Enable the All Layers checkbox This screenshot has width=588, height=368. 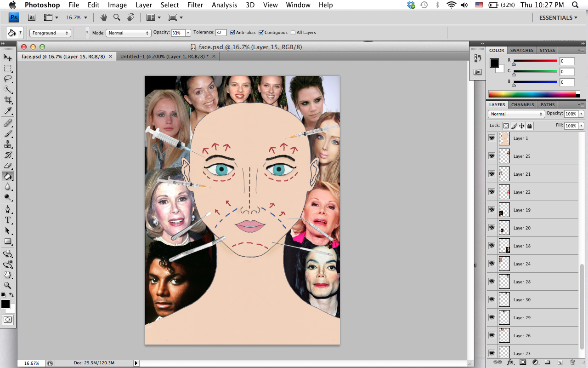click(x=293, y=33)
